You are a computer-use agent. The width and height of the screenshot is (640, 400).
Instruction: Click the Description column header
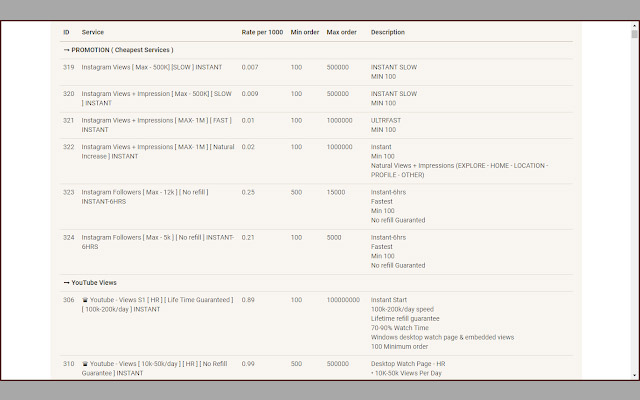point(388,32)
